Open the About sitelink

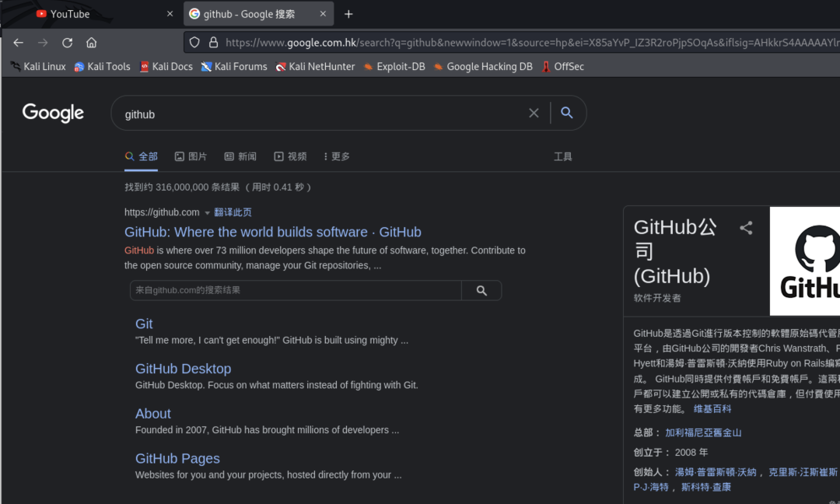(152, 414)
